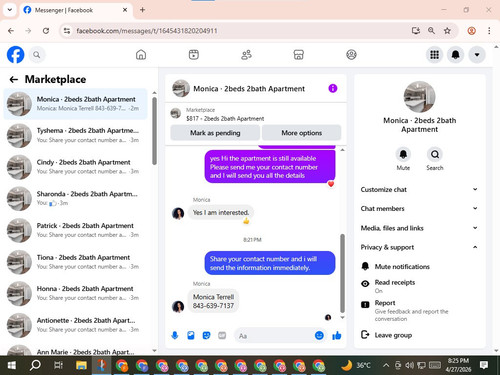Open Sharonda conversation in chat list
The width and height of the screenshot is (500, 375).
[x=75, y=198]
